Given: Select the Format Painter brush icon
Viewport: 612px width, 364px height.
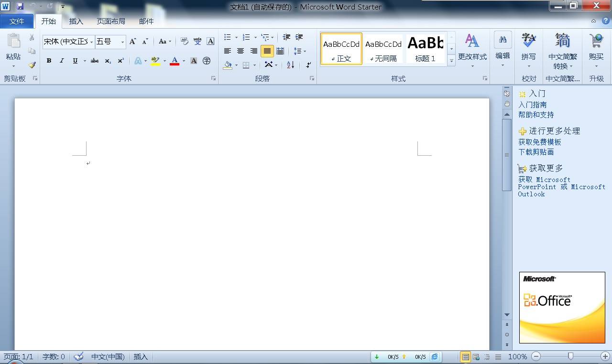Looking at the screenshot, I should [x=32, y=65].
